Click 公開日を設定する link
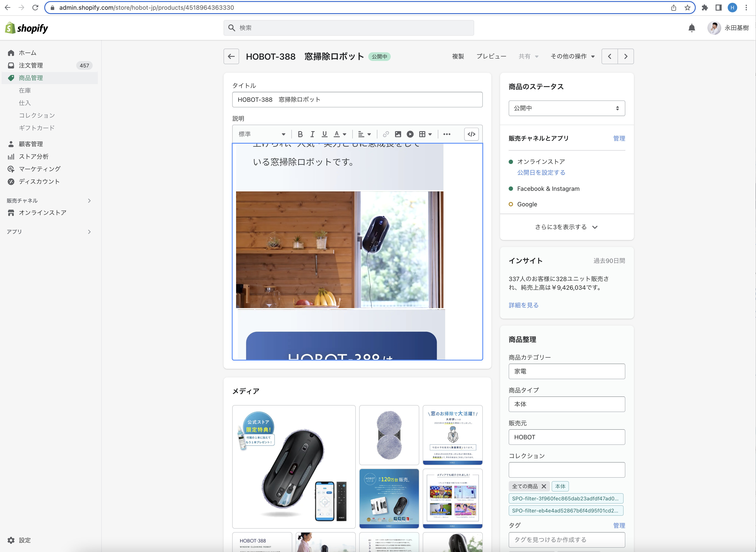 click(541, 172)
